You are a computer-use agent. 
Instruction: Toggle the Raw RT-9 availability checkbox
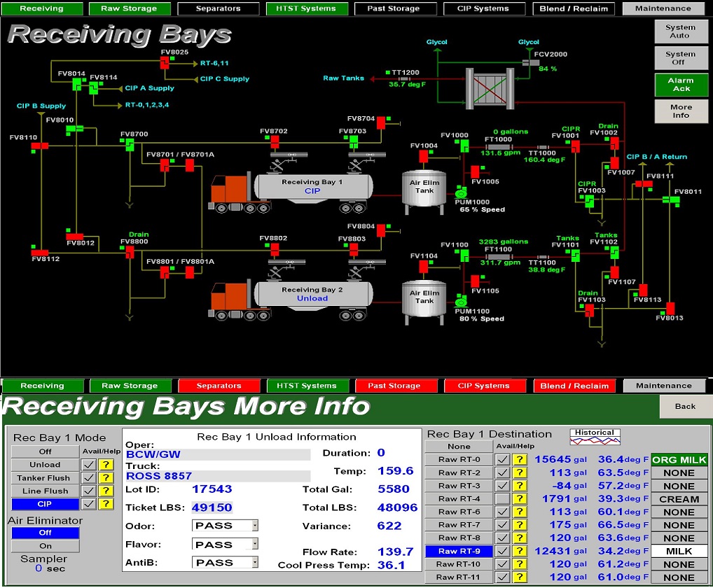point(502,551)
